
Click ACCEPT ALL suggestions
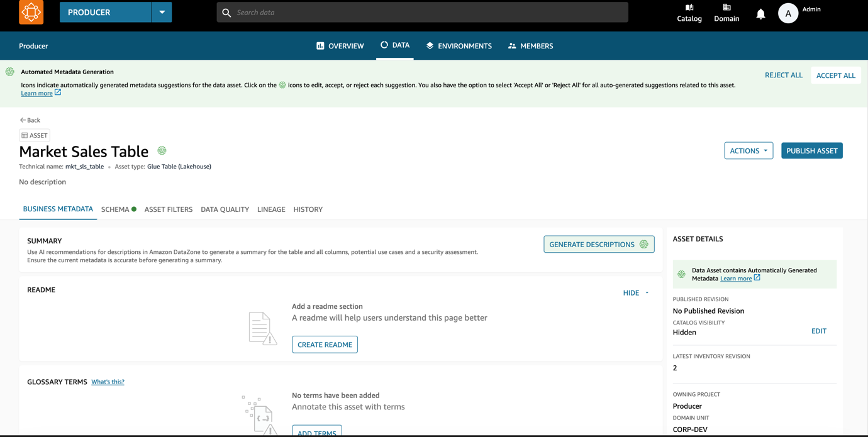click(x=836, y=75)
